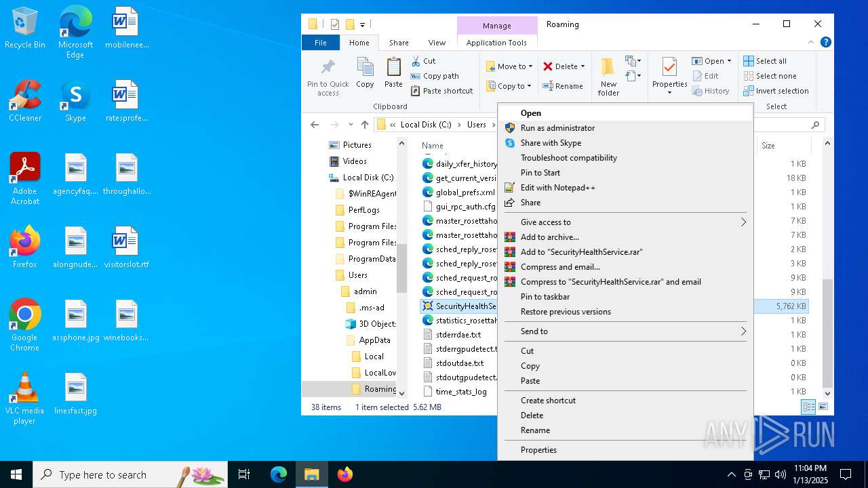
Task: Open the Open button dropdown in ribbon
Action: (x=729, y=61)
